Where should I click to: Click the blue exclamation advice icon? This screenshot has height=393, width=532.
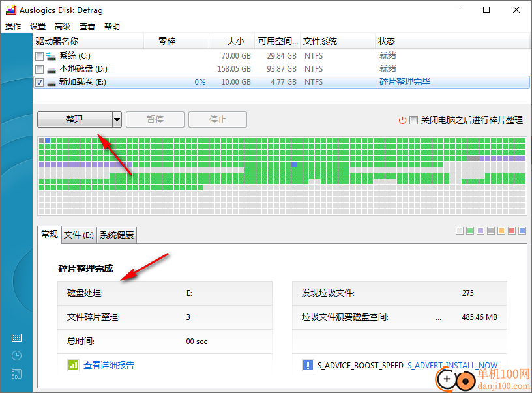pyautogui.click(x=308, y=365)
